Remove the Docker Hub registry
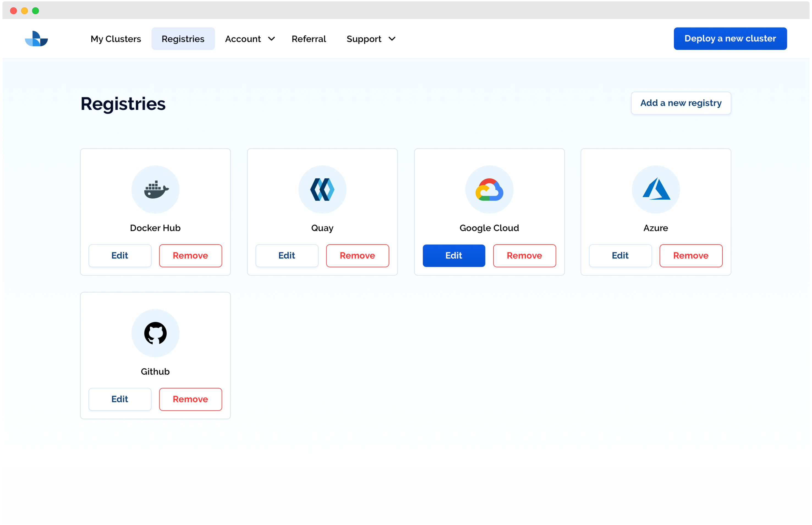The image size is (812, 525). 190,255
